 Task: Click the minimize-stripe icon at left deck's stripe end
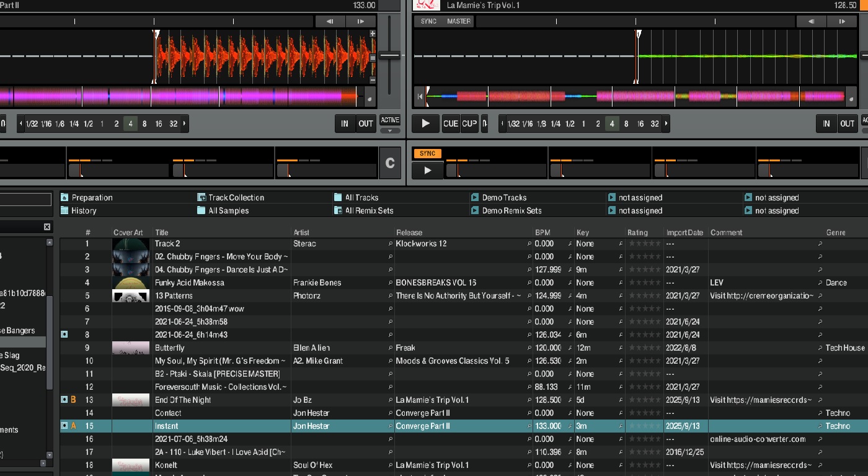click(369, 98)
